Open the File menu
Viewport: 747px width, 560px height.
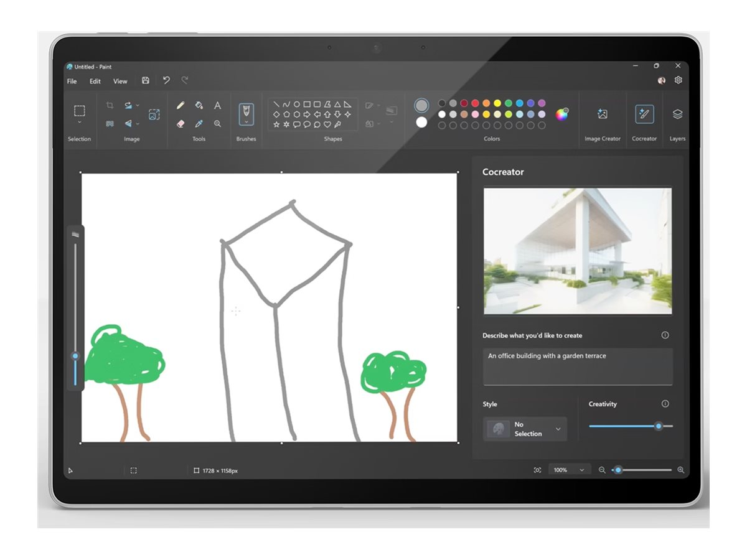(x=71, y=81)
